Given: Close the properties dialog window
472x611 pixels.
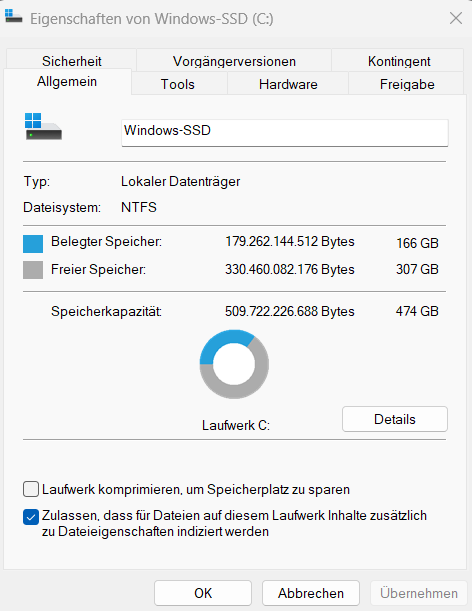Looking at the screenshot, I should pyautogui.click(x=456, y=18).
